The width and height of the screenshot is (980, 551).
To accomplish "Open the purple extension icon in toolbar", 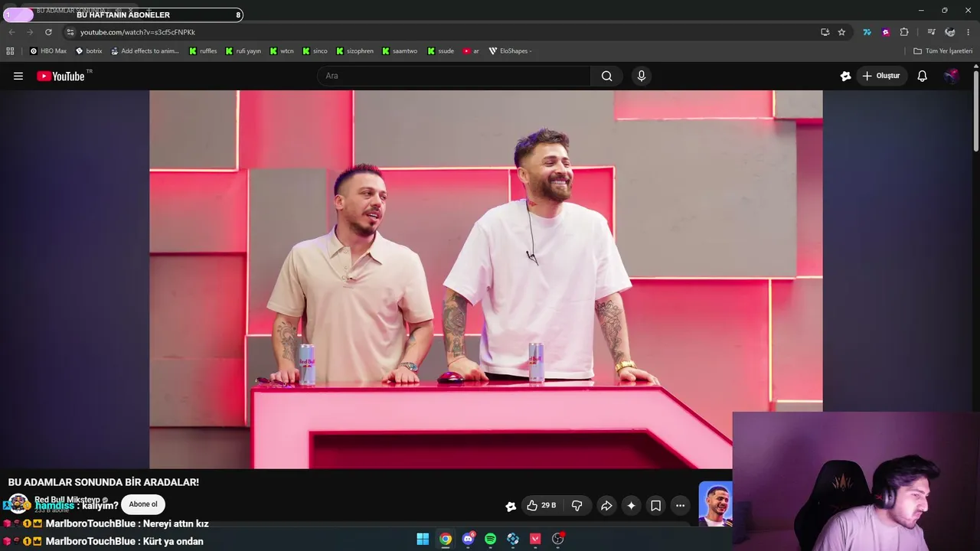I will tap(886, 32).
